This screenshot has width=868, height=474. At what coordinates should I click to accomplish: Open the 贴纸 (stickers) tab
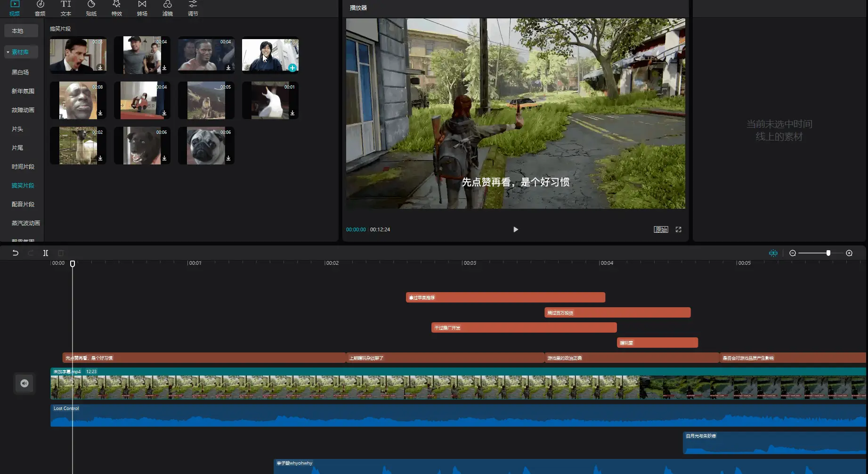tap(91, 8)
